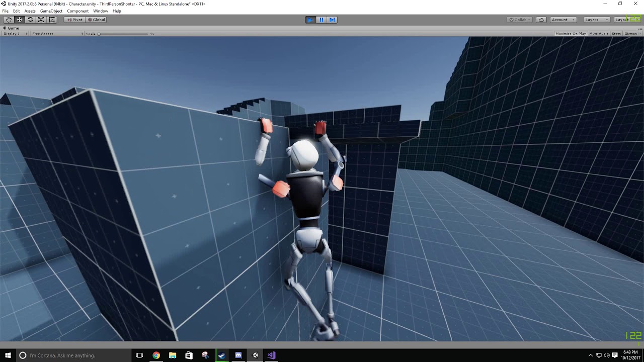Viewport: 644px width, 362px height.
Task: Open the Layout dropdown
Action: point(626,20)
